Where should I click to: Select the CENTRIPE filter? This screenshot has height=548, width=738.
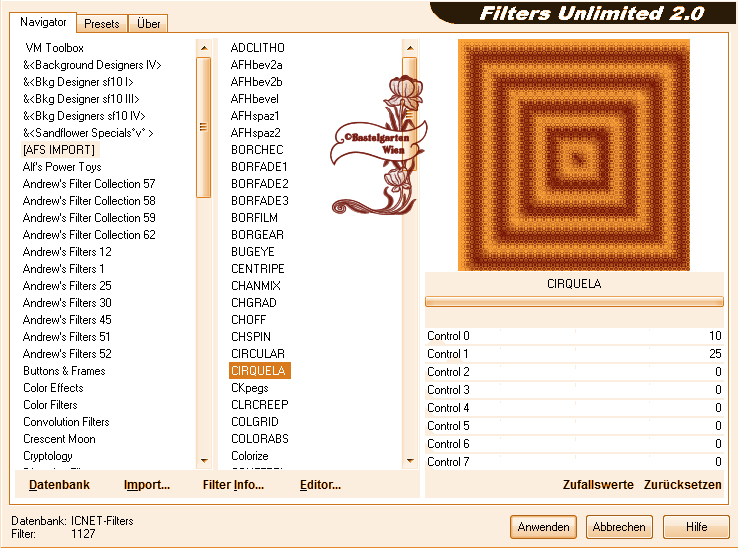pyautogui.click(x=257, y=269)
